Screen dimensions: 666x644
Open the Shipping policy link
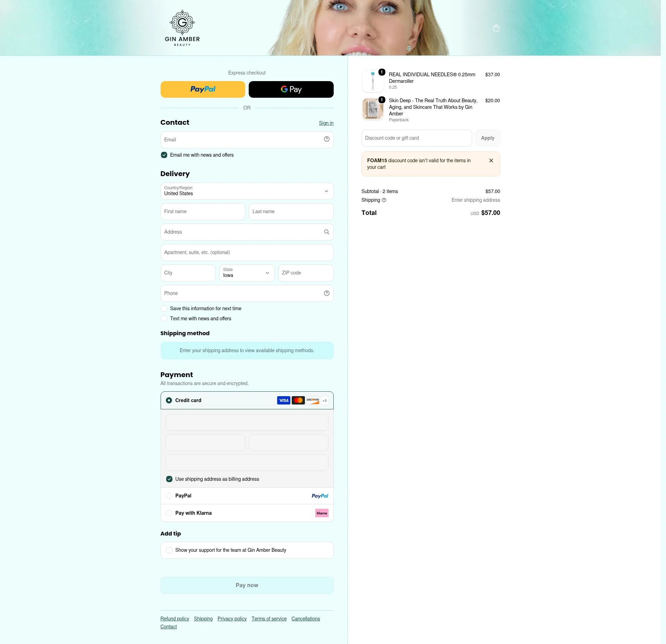point(203,619)
